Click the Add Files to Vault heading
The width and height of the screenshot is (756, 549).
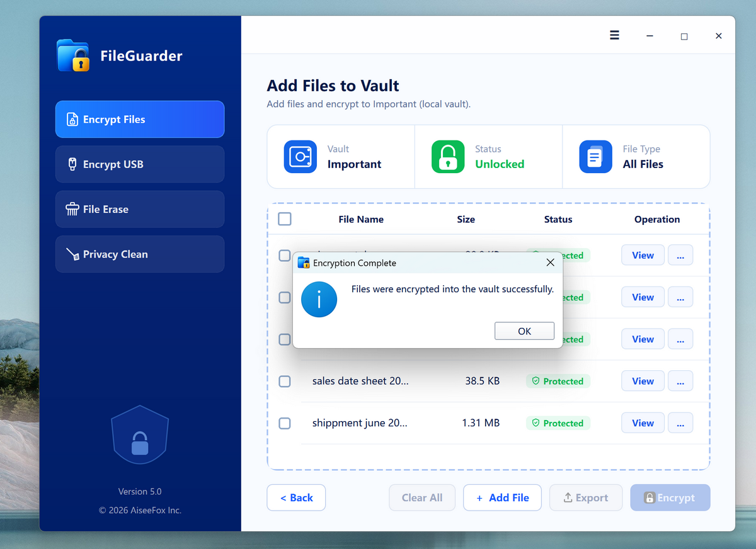tap(333, 86)
